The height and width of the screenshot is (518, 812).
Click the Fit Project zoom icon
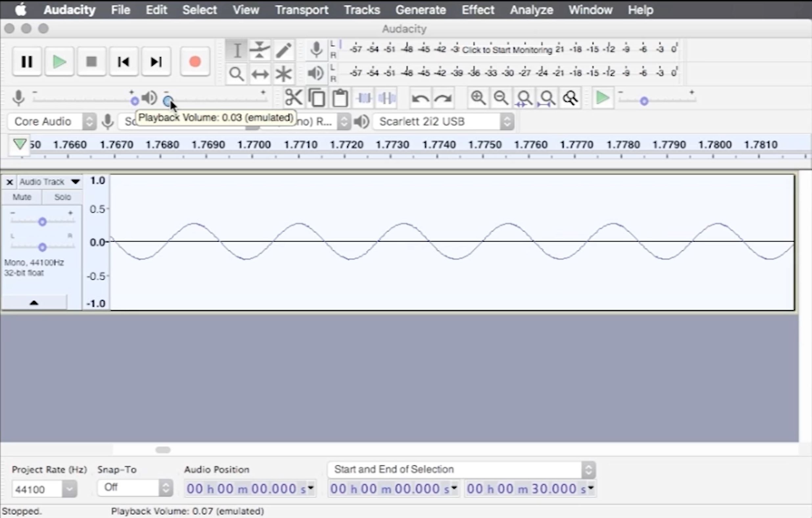tap(547, 98)
